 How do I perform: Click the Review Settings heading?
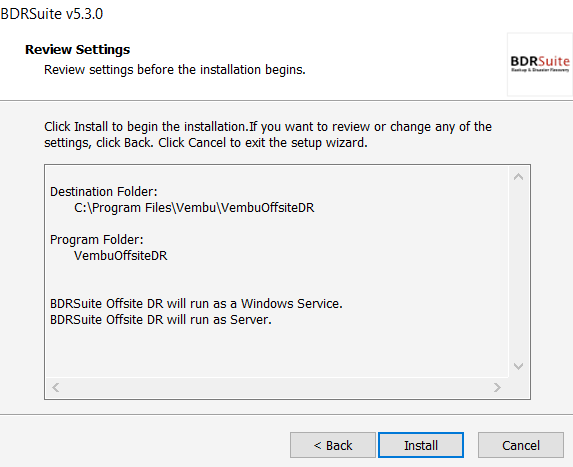click(77, 49)
